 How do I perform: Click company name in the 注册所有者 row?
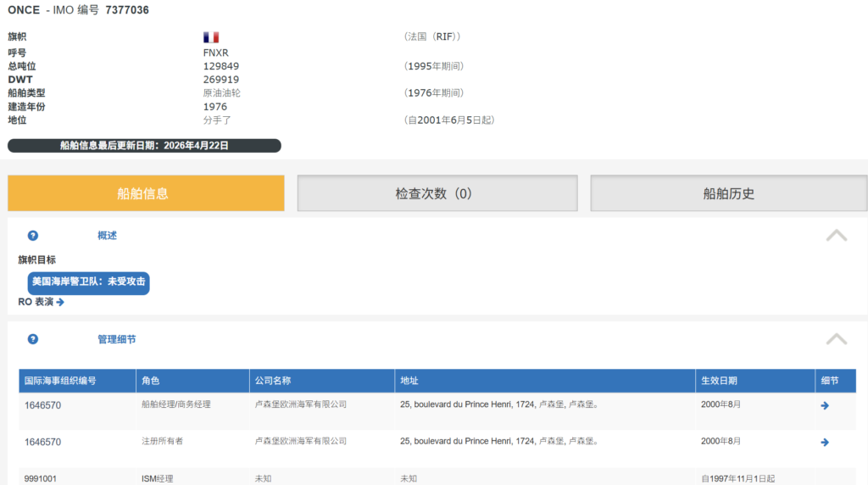coord(301,441)
